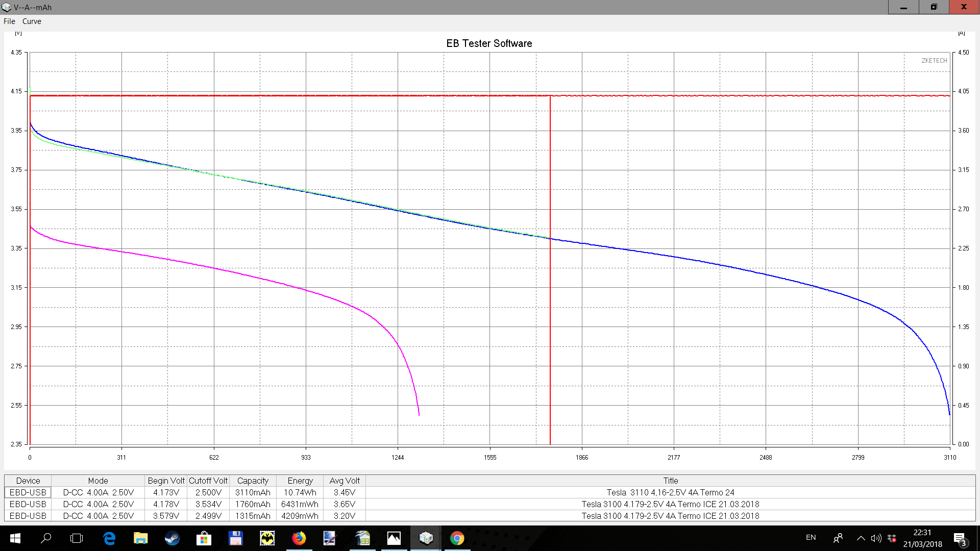
Task: Open Task View from the taskbar
Action: pos(77,538)
